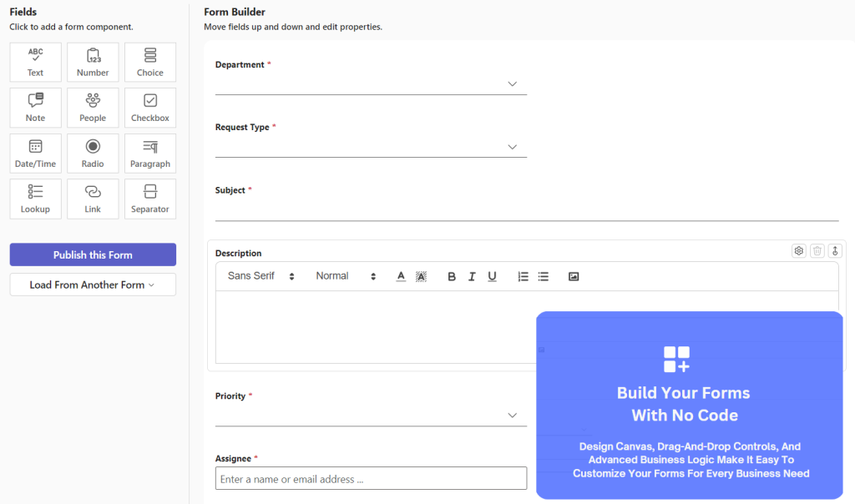Toggle italic formatting in Description editor
This screenshot has width=855, height=504.
(x=472, y=276)
